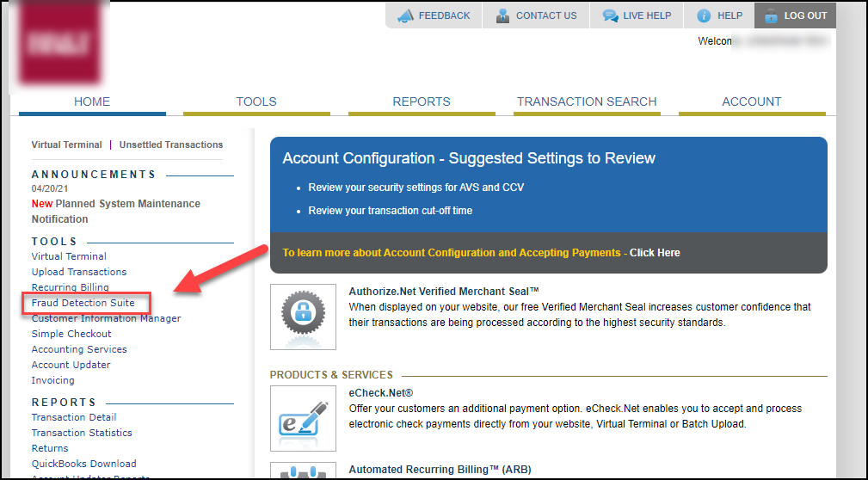Click the Contact Us person icon
The image size is (868, 480).
(502, 15)
